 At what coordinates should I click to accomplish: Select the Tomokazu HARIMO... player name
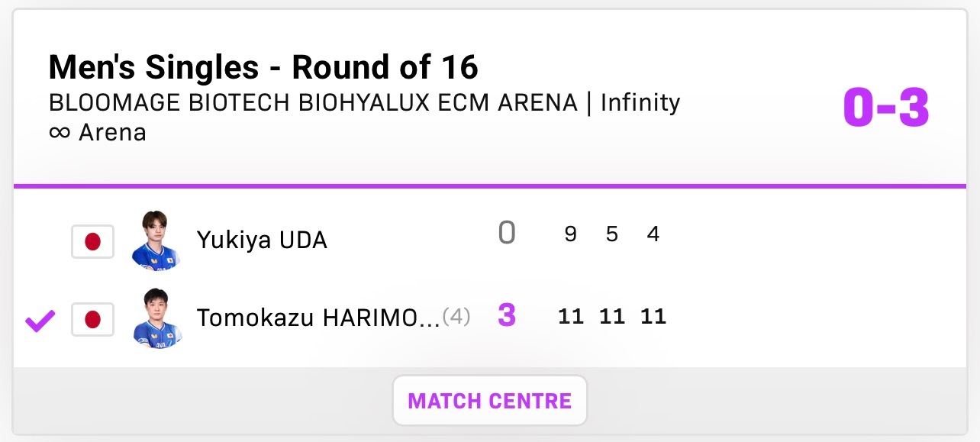point(318,318)
